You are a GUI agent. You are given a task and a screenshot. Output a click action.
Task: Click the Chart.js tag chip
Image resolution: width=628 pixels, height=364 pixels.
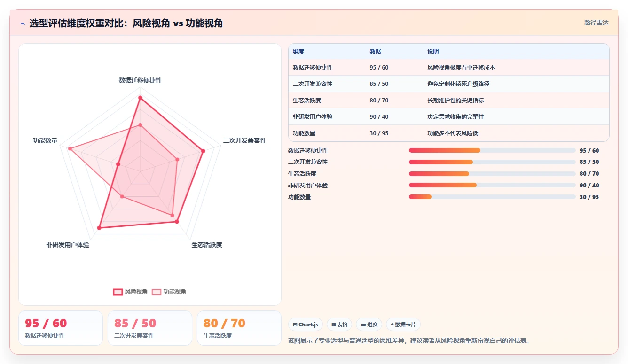pos(306,325)
